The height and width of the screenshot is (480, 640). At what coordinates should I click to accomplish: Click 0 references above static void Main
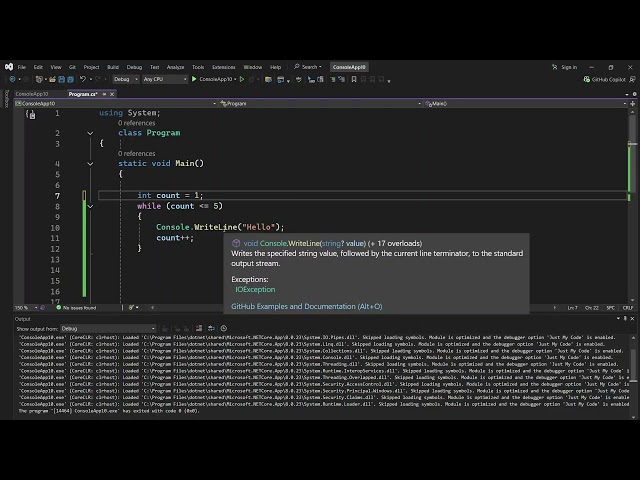pos(136,153)
